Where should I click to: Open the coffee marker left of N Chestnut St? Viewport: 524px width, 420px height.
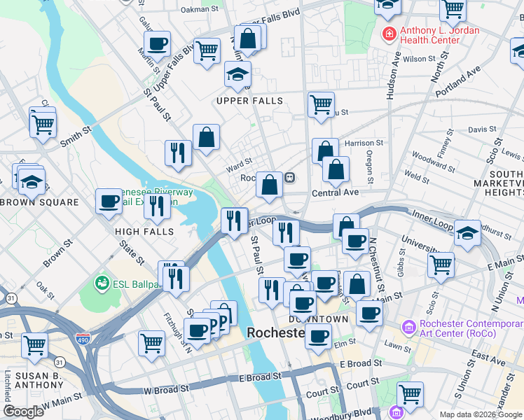pyautogui.click(x=356, y=242)
